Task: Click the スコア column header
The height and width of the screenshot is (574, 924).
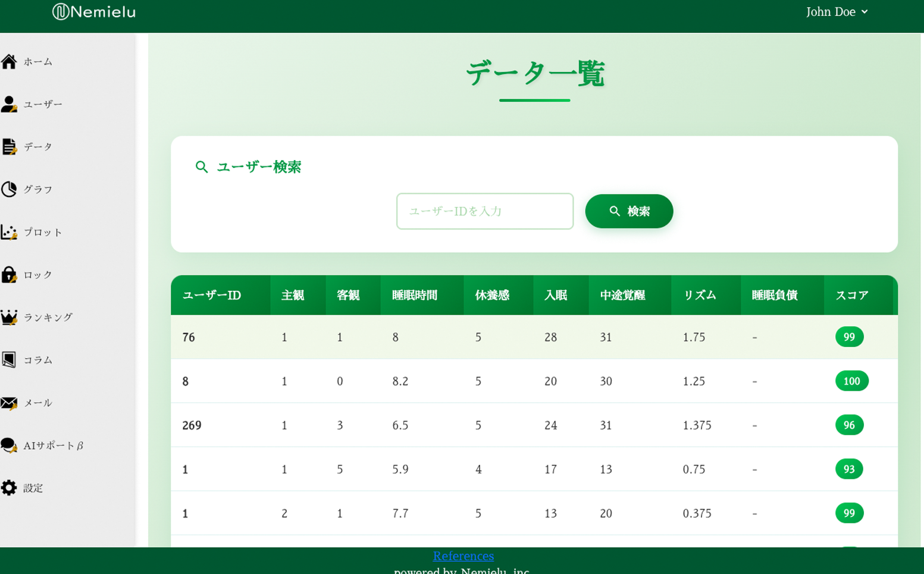Action: coord(851,295)
